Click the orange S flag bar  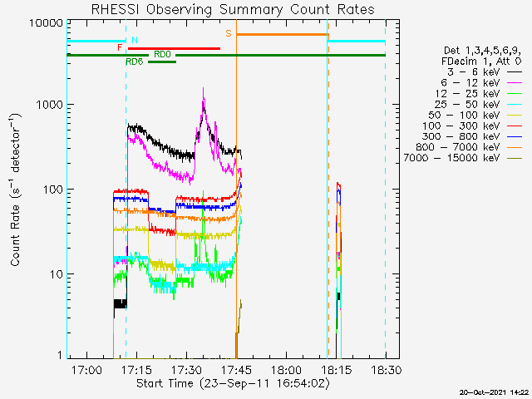coord(283,34)
